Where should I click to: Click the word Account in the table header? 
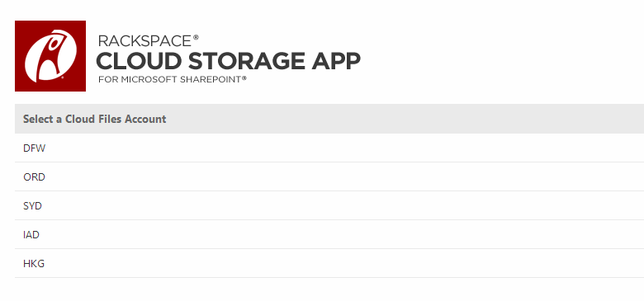point(145,119)
